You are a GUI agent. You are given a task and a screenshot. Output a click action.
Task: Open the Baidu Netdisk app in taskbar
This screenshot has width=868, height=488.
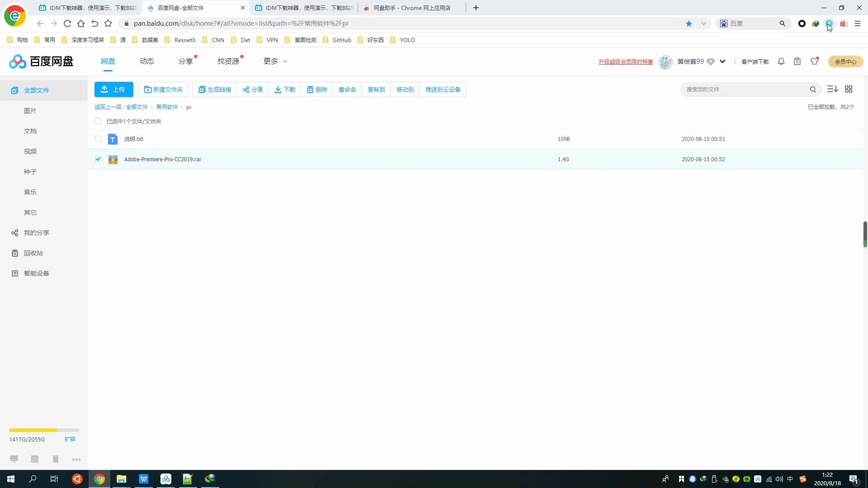165,479
